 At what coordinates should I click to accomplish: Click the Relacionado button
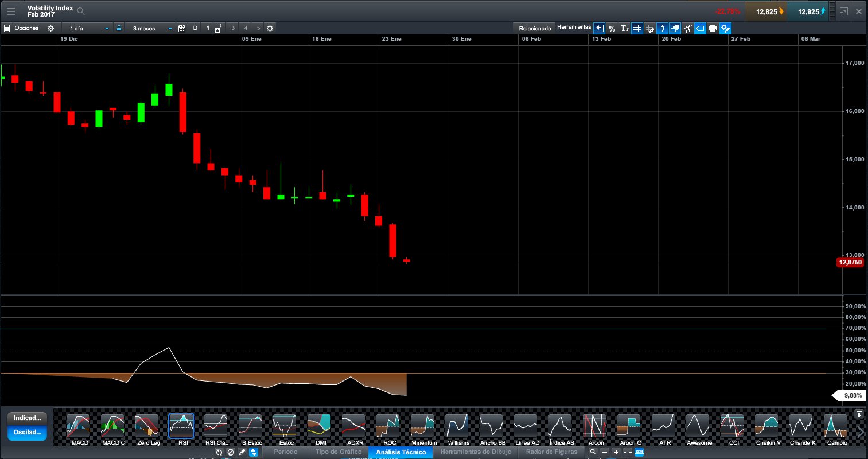[535, 28]
